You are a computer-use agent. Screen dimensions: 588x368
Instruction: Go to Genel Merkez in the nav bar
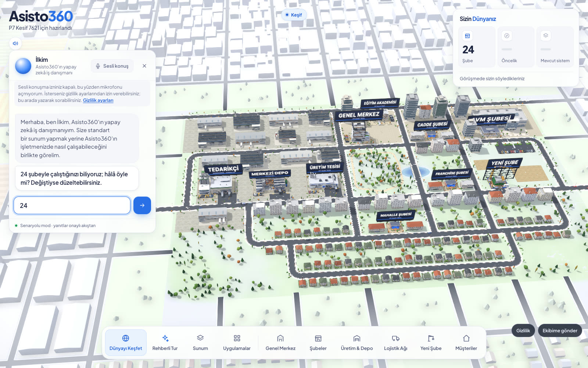tap(280, 343)
